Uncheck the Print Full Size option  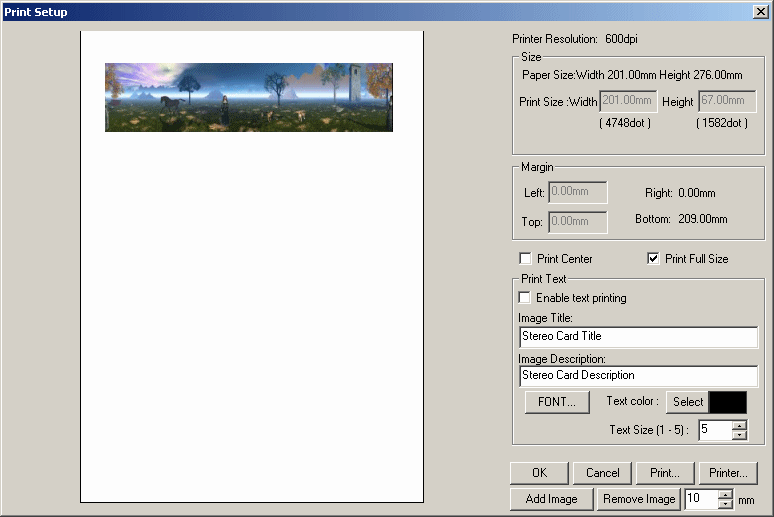(654, 259)
